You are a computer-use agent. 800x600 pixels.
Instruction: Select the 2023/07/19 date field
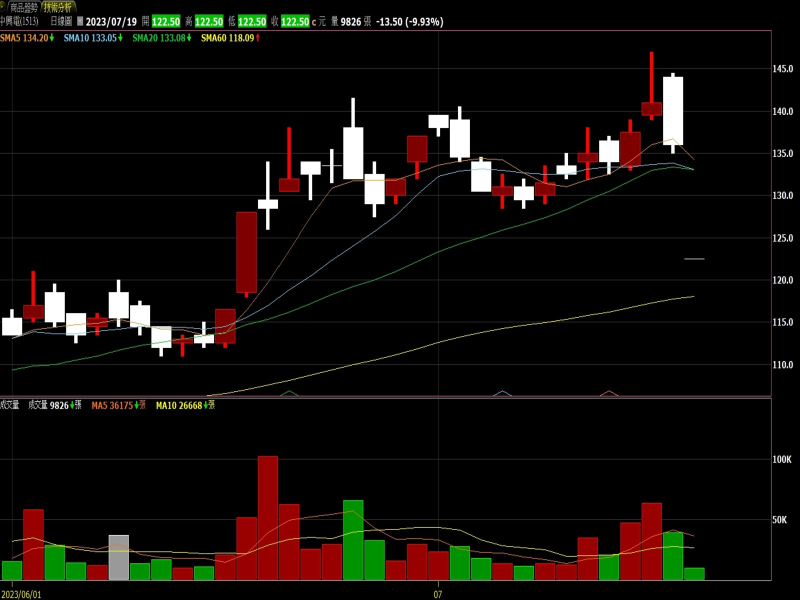click(110, 21)
